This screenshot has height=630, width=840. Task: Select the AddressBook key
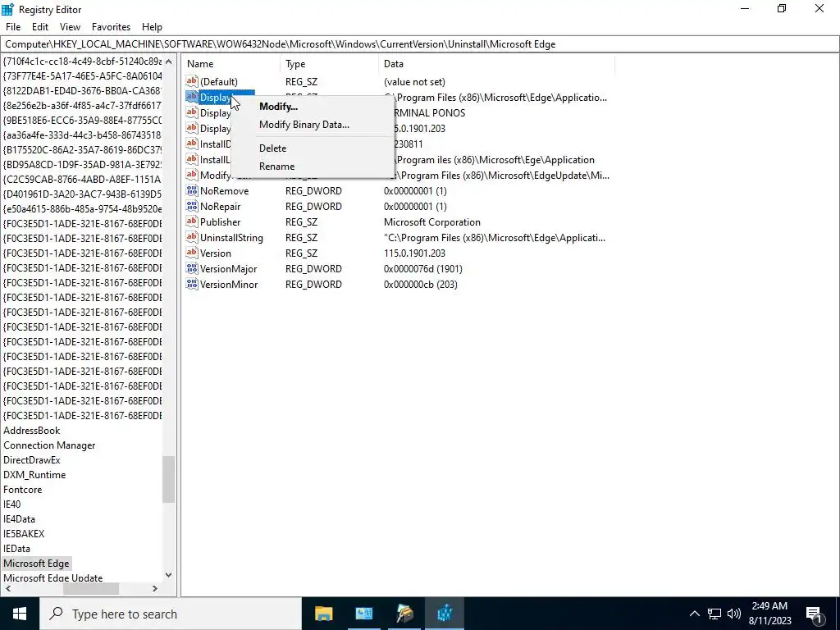[32, 430]
